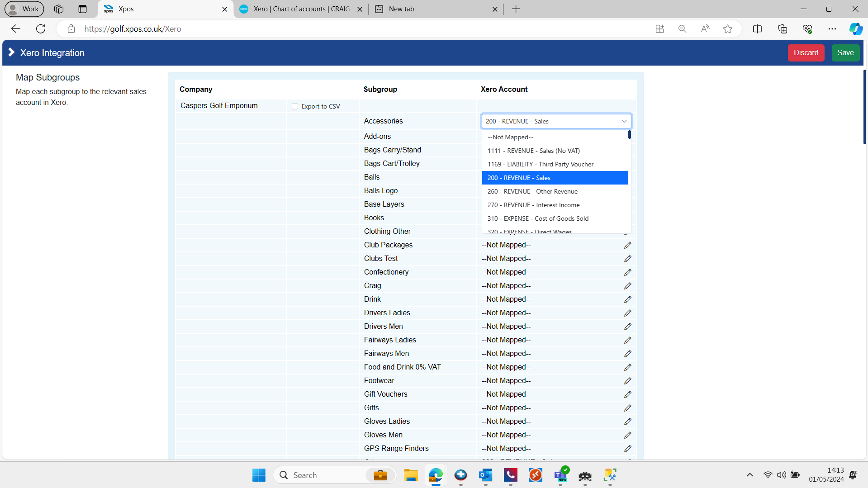Show hidden system tray icons chevron
Image resolution: width=868 pixels, height=488 pixels.
tap(749, 475)
